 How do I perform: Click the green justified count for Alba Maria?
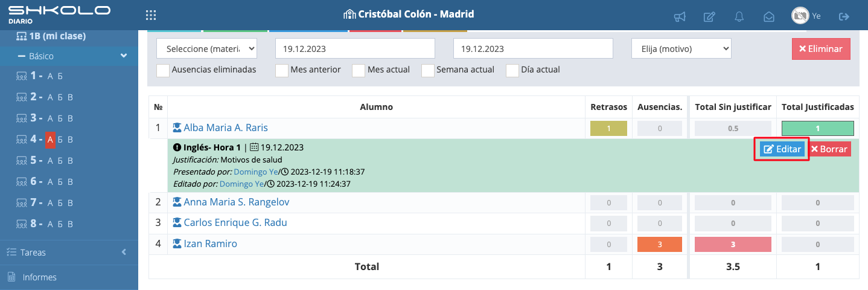tap(817, 128)
